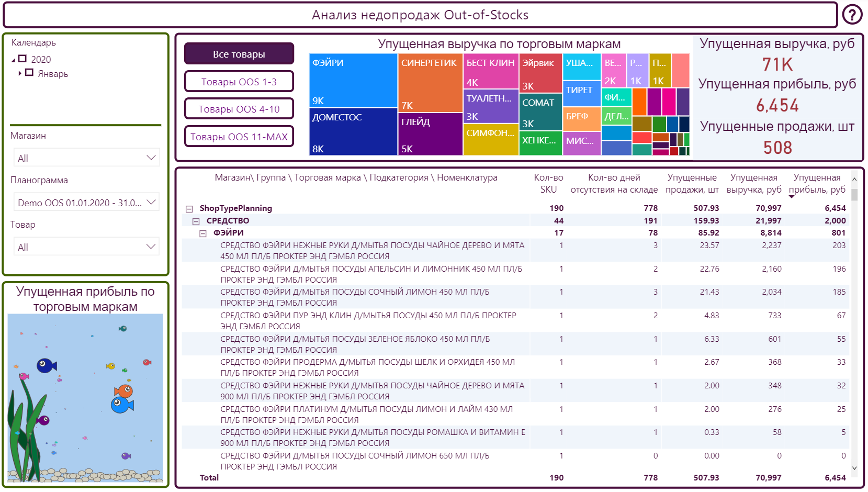Select the ХЕНКЕ... treemap tile

pyautogui.click(x=541, y=143)
